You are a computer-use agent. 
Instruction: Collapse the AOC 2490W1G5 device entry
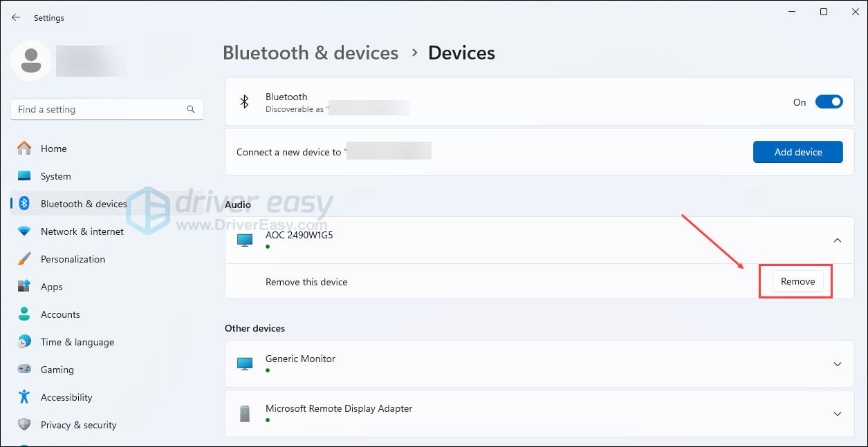[837, 240]
